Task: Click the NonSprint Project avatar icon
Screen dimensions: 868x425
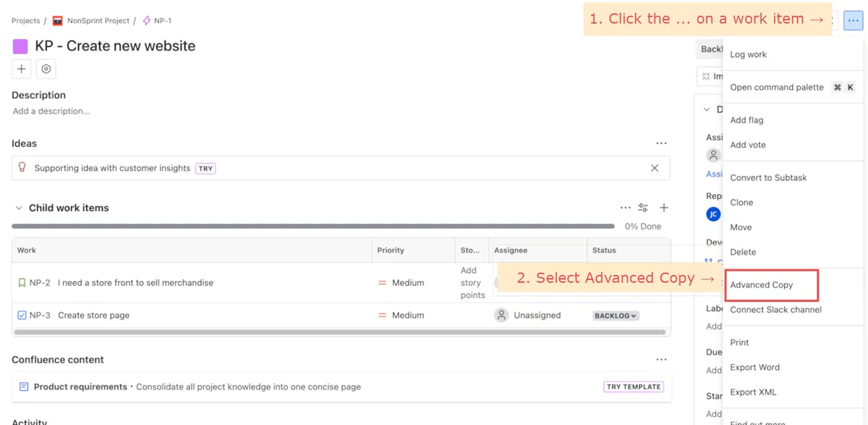Action: pos(58,21)
